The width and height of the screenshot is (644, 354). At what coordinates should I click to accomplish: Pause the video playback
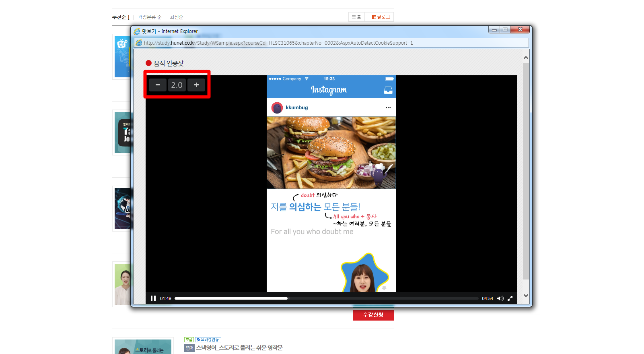click(153, 298)
